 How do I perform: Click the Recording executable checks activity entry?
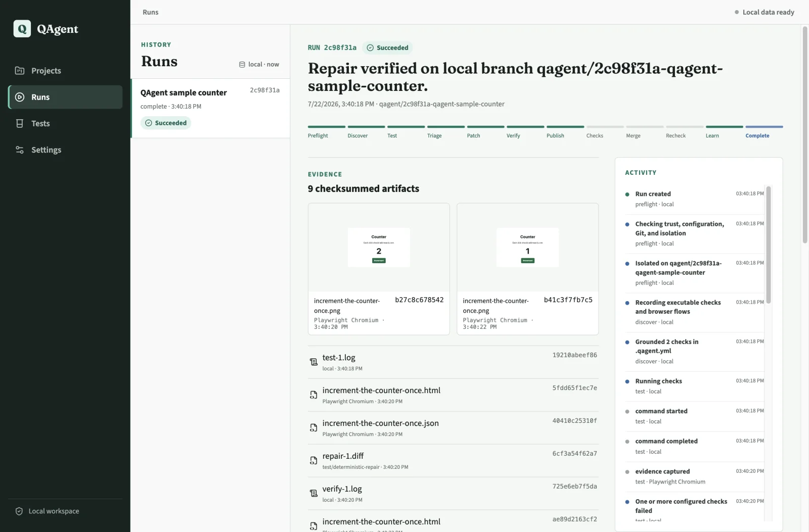click(694, 312)
